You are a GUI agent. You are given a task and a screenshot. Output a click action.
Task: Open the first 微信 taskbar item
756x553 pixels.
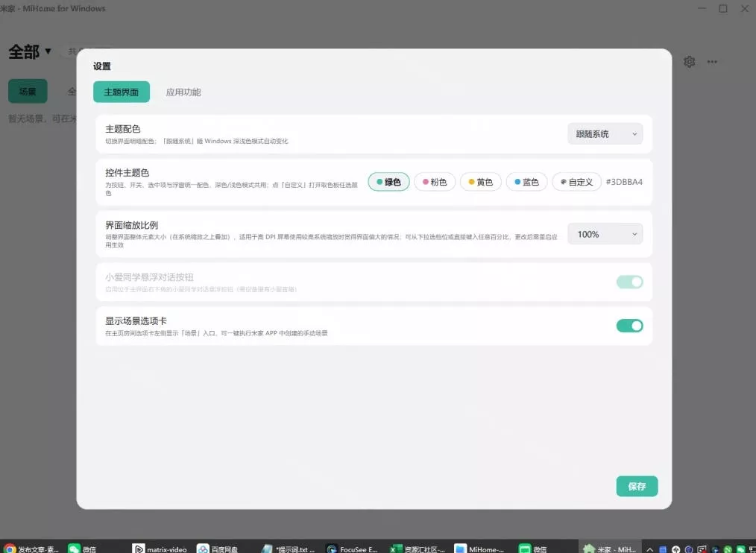83,549
